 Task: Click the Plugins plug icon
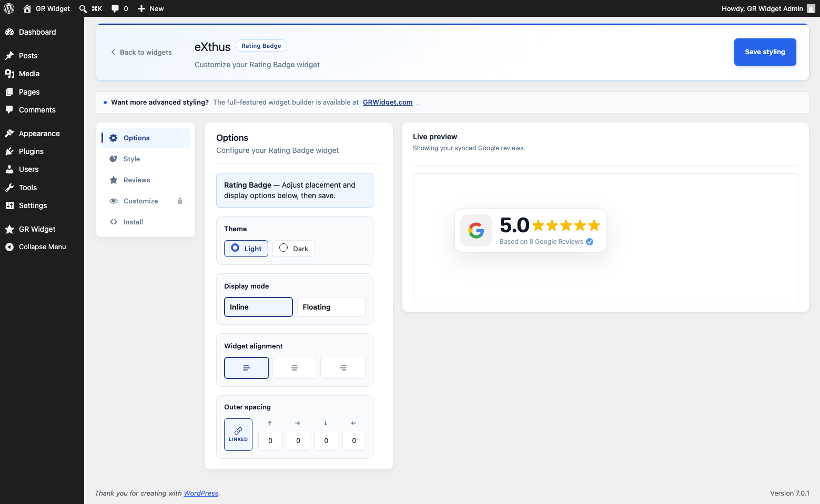[x=9, y=151]
